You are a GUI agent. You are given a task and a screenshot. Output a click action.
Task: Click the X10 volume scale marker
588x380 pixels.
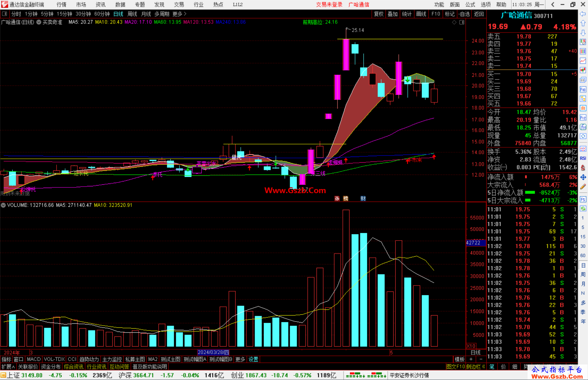click(471, 346)
